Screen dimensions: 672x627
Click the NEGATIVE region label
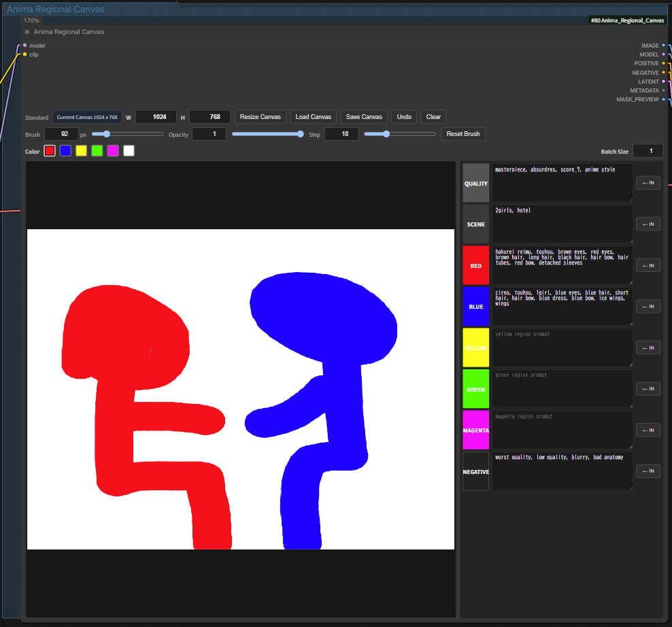475,471
